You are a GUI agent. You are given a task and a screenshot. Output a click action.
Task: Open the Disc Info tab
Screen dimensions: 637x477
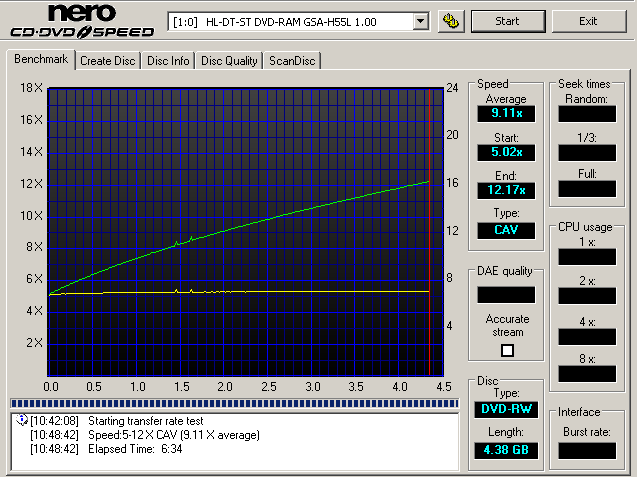(168, 61)
